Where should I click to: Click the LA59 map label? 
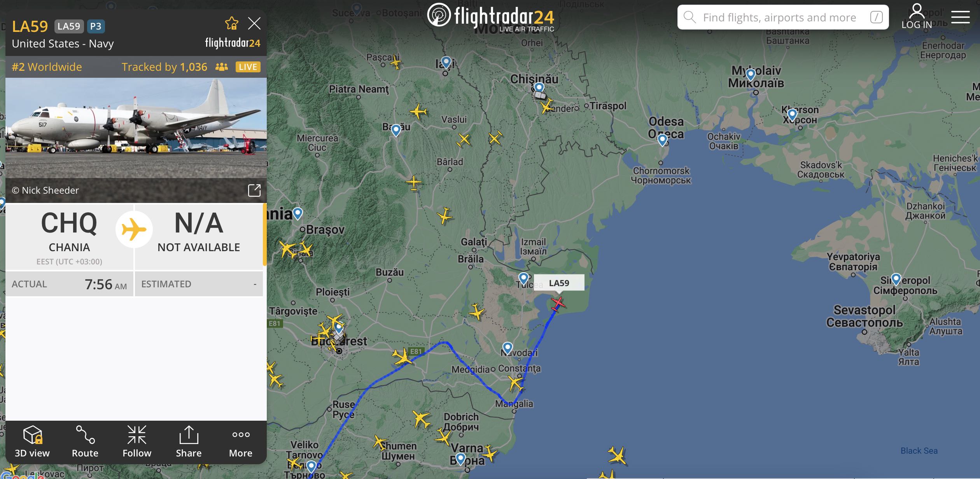tap(559, 283)
